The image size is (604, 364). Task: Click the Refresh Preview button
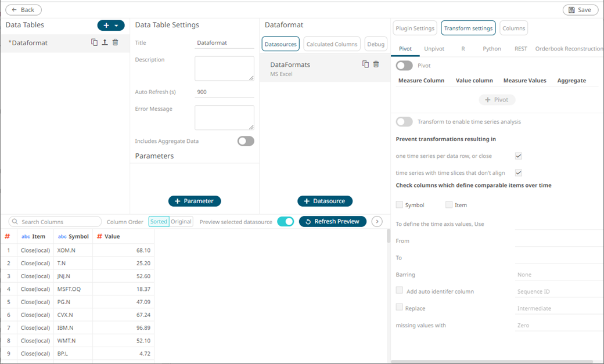click(x=332, y=221)
